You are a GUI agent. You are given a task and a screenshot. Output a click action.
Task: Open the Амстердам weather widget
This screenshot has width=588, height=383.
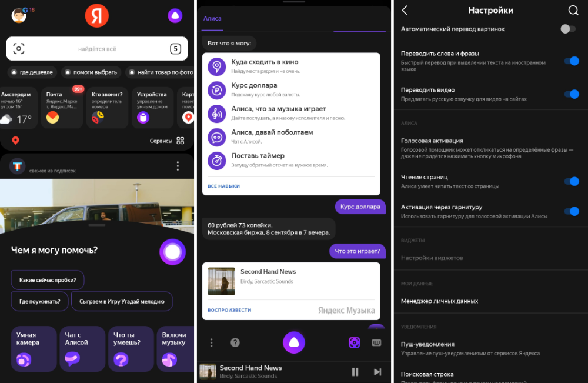pyautogui.click(x=18, y=108)
